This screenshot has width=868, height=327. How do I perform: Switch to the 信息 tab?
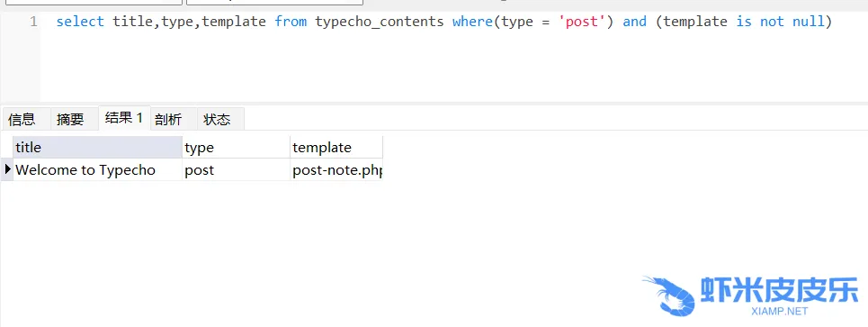(x=22, y=119)
